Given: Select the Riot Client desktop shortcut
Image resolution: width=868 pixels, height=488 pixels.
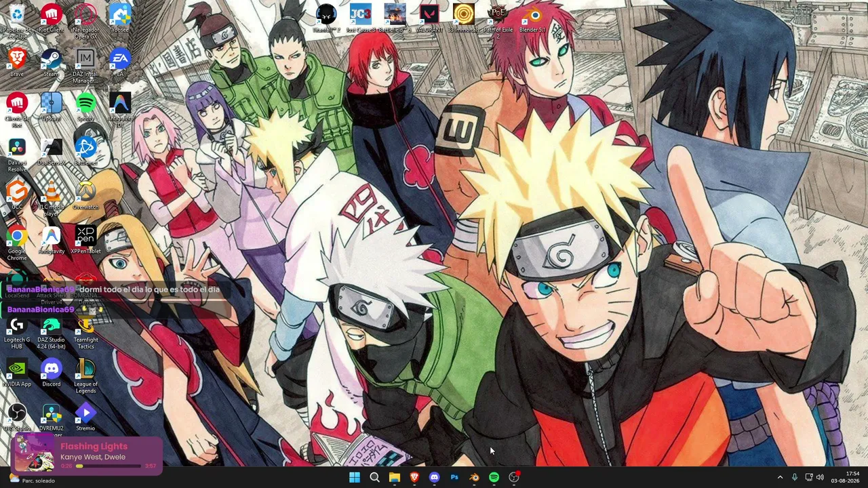Looking at the screenshot, I should 52,18.
